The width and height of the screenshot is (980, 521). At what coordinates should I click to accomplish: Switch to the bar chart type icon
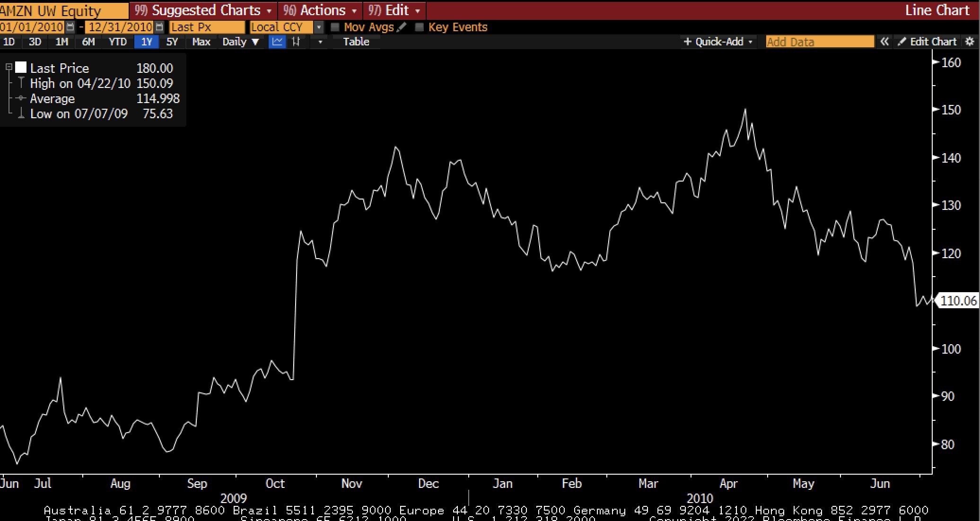[x=297, y=42]
